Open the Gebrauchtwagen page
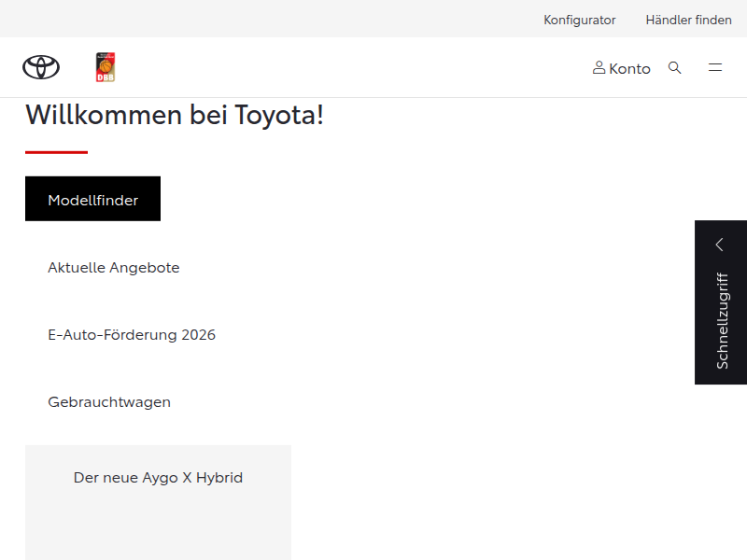The image size is (747, 560). pos(109,401)
